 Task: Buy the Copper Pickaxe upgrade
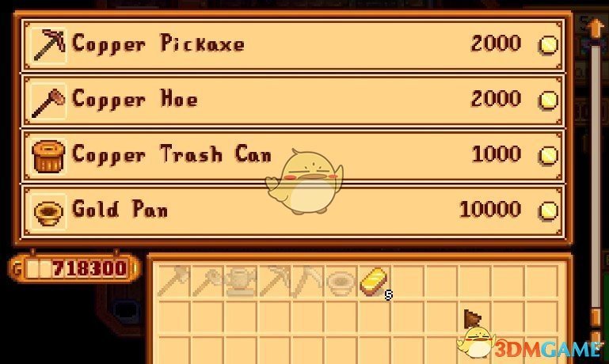(294, 45)
